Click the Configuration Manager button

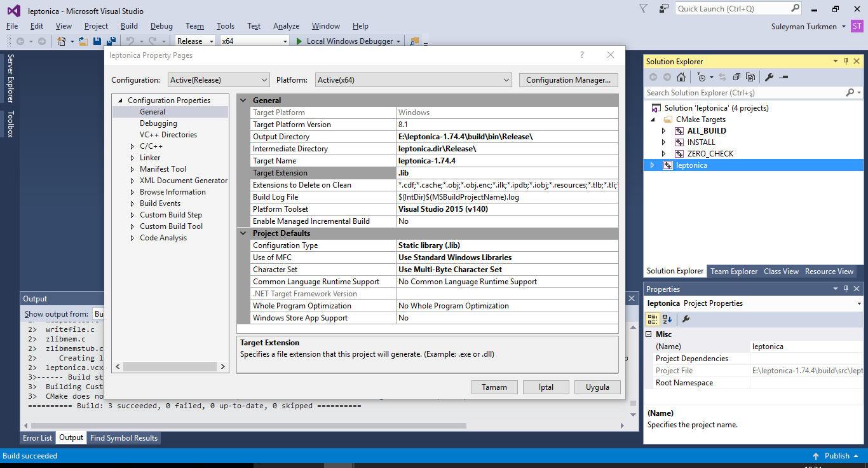click(568, 80)
